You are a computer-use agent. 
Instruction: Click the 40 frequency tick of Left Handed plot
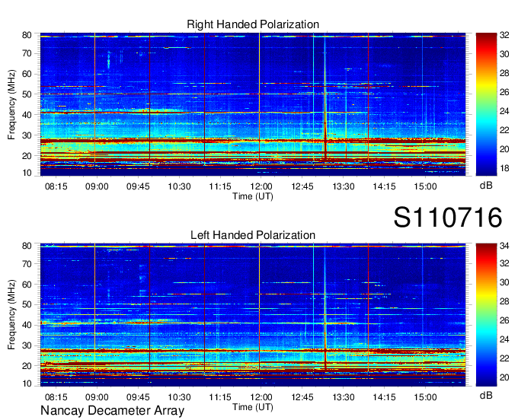tap(27, 325)
